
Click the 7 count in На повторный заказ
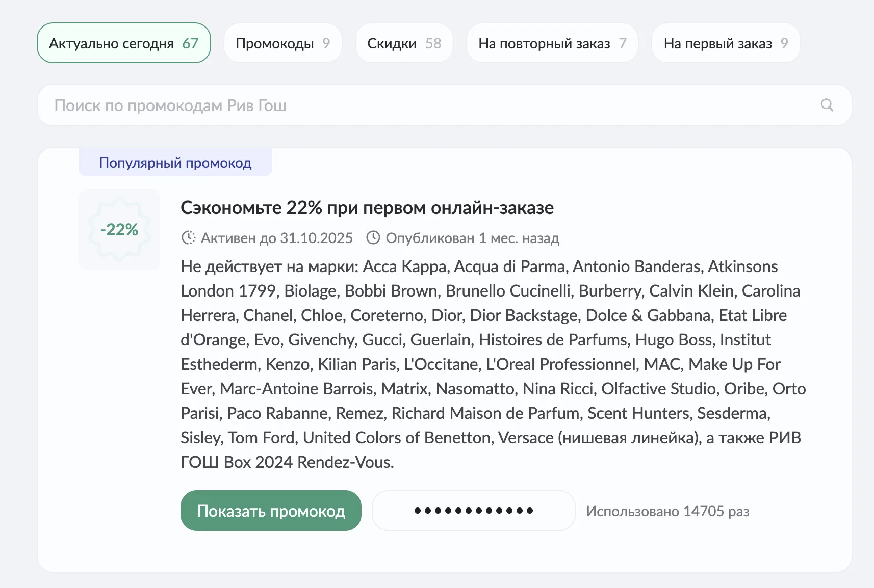pos(622,43)
